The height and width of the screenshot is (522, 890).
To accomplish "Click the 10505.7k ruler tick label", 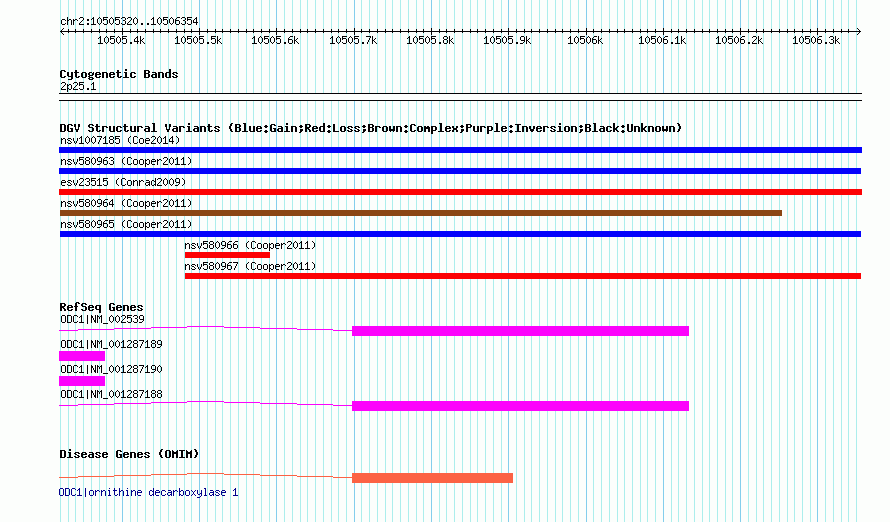I will tap(353, 40).
